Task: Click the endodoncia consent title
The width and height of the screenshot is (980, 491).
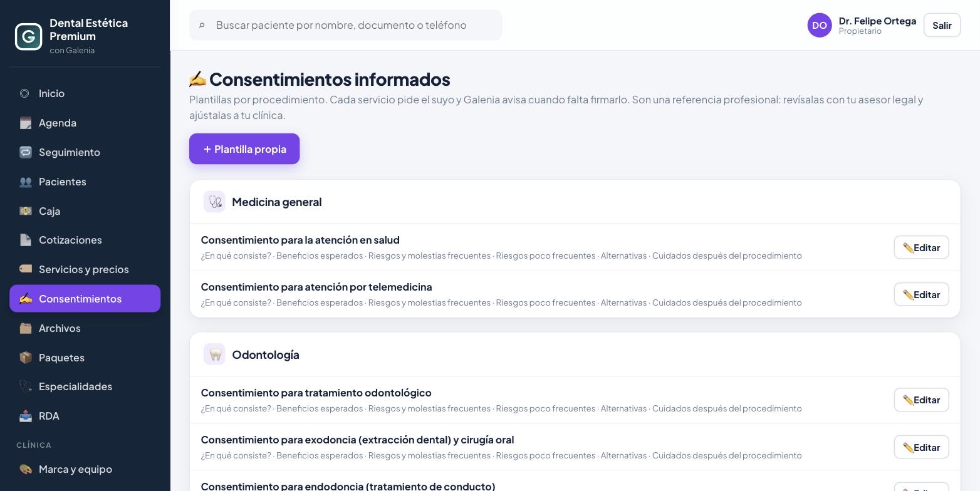Action: click(348, 486)
